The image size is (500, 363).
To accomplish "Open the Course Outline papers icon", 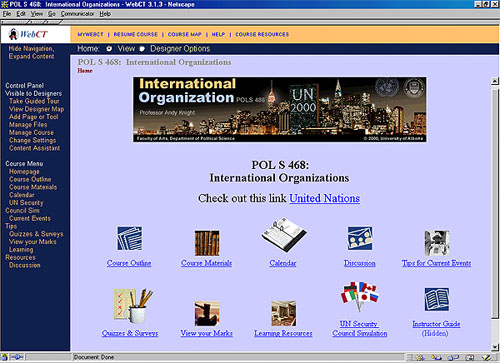I will pyautogui.click(x=129, y=238).
